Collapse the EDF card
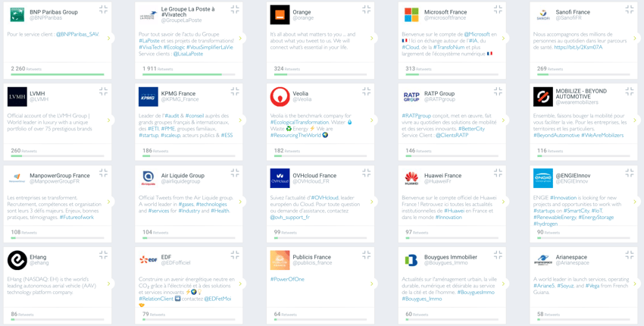644x326 pixels. 235,255
